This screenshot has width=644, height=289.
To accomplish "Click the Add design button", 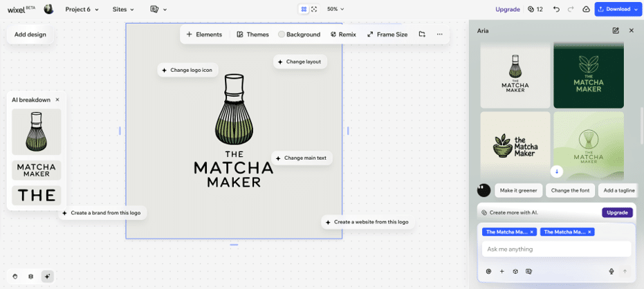I will 30,35.
